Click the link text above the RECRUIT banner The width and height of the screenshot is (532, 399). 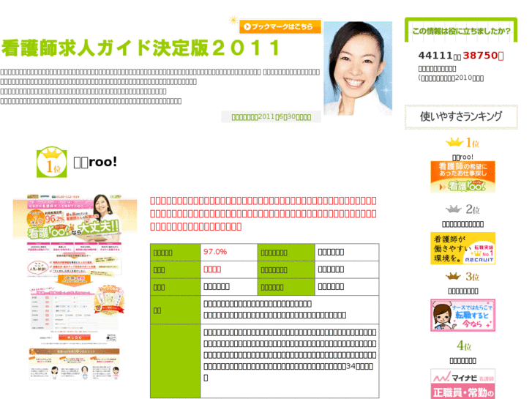tap(462, 224)
